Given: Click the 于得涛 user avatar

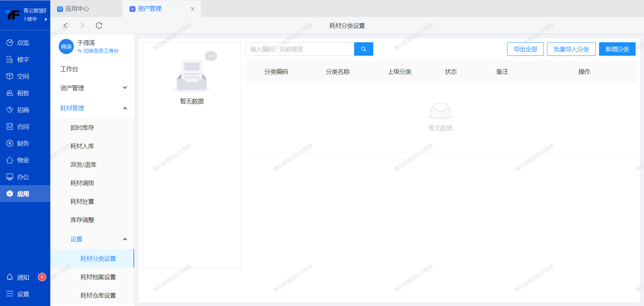Looking at the screenshot, I should [66, 47].
